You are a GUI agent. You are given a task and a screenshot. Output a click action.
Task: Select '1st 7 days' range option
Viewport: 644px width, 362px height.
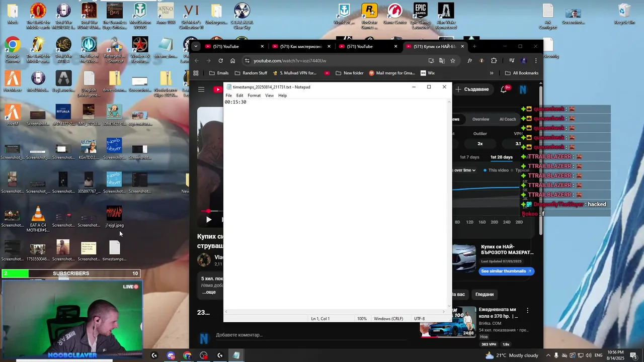click(x=469, y=157)
